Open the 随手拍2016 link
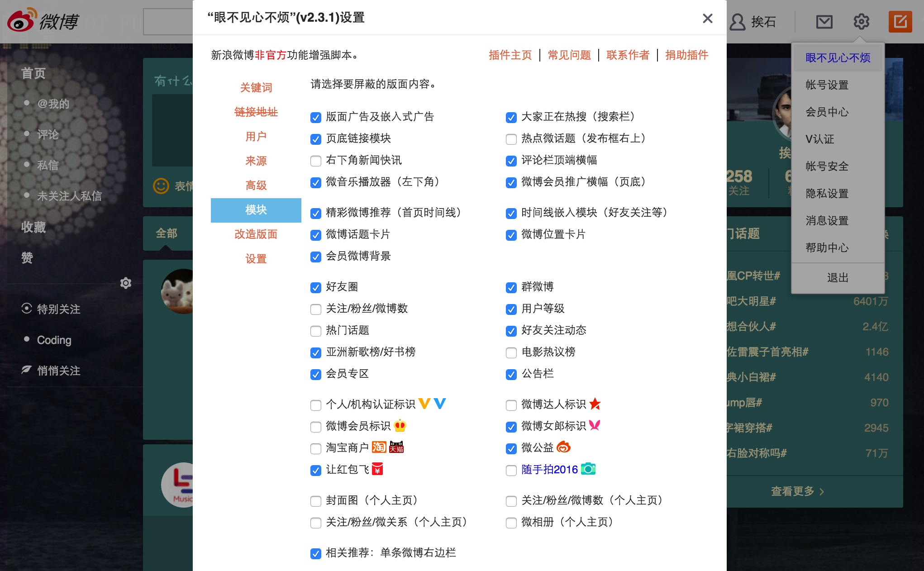Screen dimensions: 924x571 pos(549,469)
